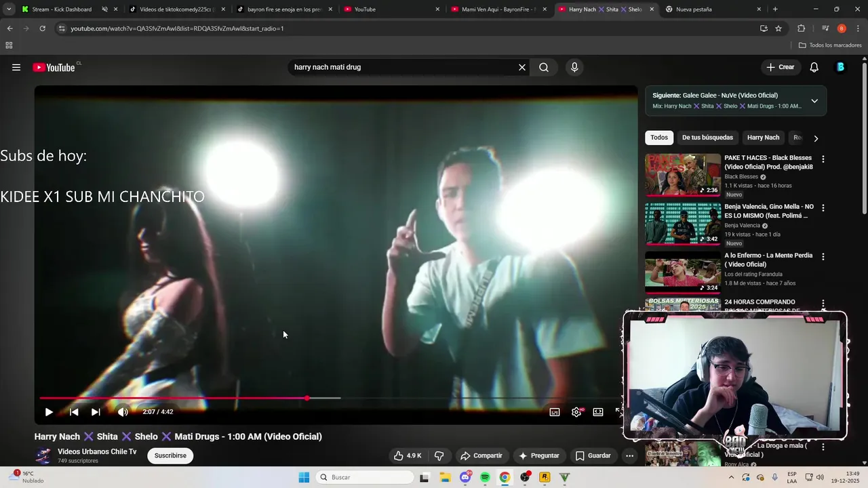Open options menu for Benja Valencia video
The height and width of the screenshot is (488, 868).
823,208
